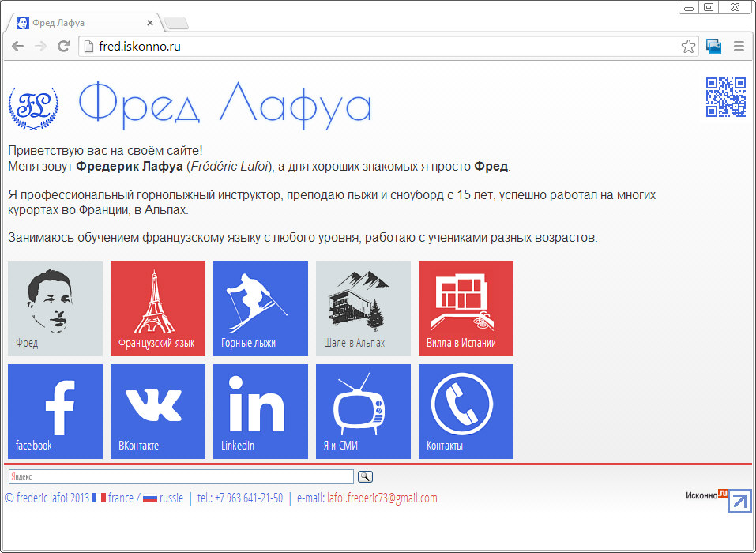Viewport: 756px width, 553px height.
Task: Click the Яндекс search magnifier button
Action: click(365, 477)
